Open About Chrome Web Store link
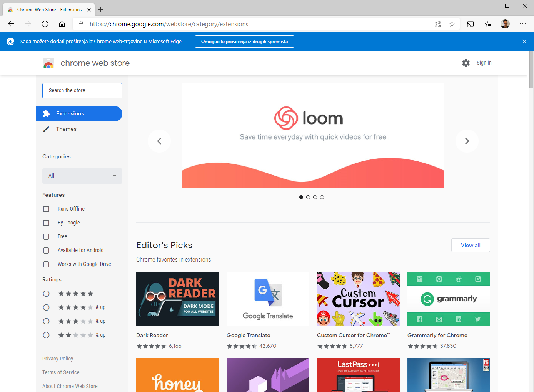This screenshot has height=392, width=534. (70, 386)
